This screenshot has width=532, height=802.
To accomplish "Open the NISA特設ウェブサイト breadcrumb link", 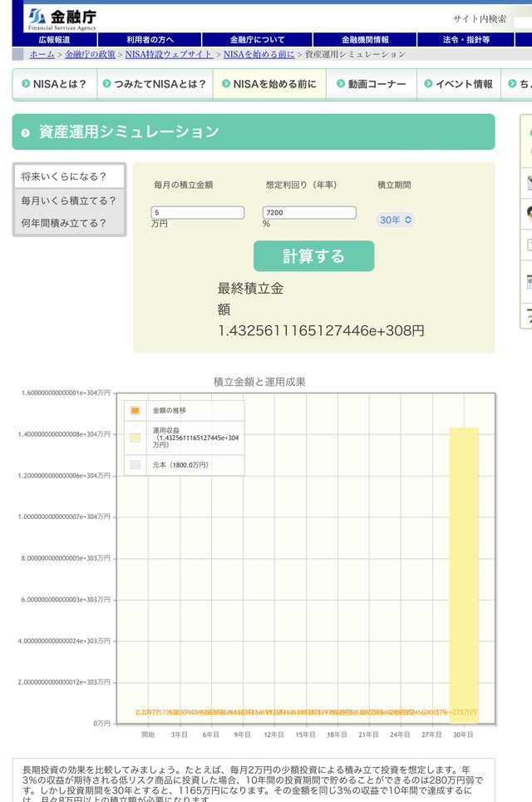I will [169, 54].
